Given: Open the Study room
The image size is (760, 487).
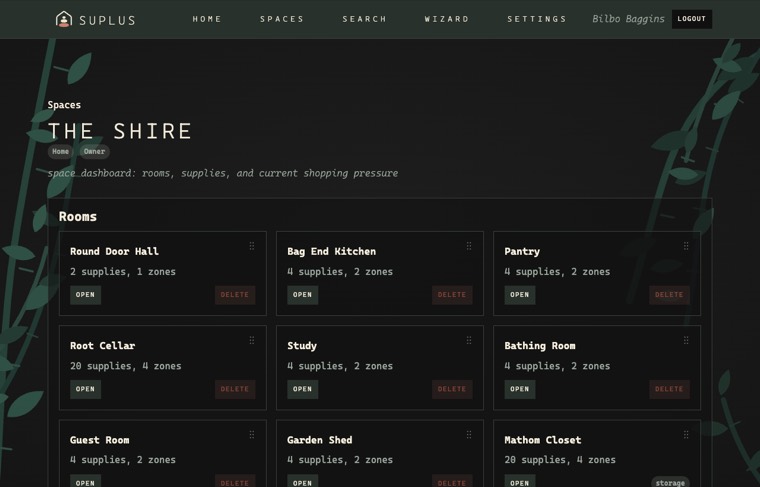Looking at the screenshot, I should click(302, 389).
